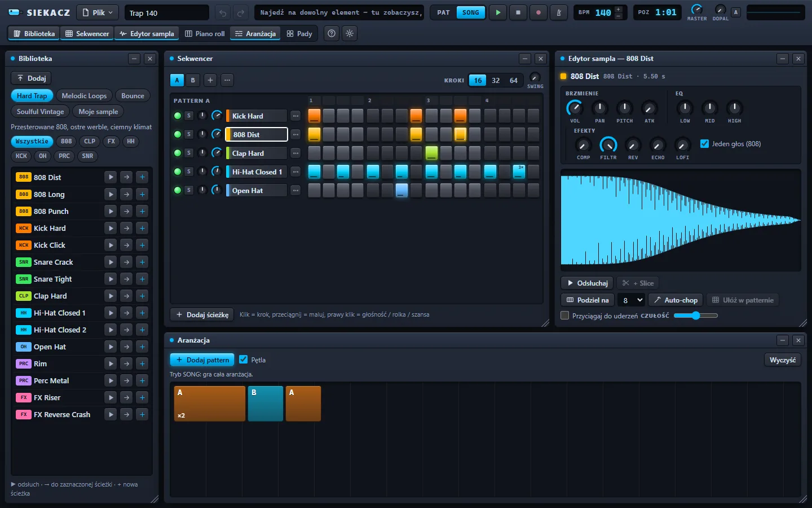812x508 pixels.
Task: Click the Dodaj pattern button
Action: click(202, 360)
